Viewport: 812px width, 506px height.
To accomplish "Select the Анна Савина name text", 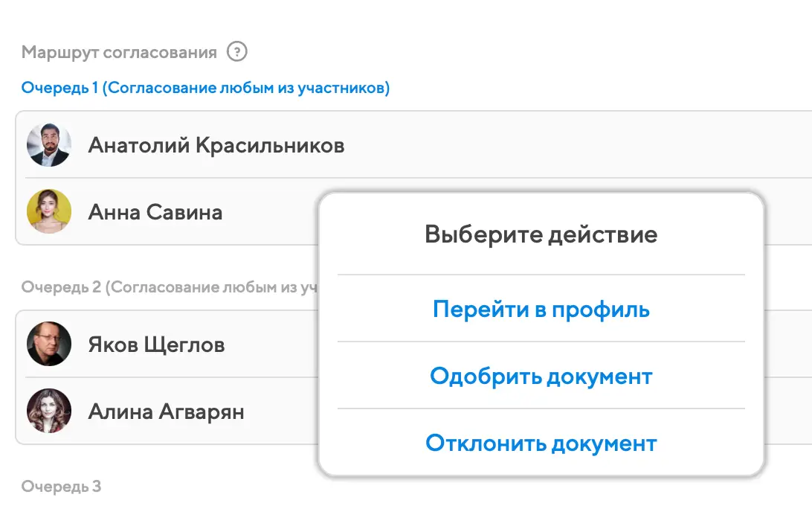I will tap(155, 212).
